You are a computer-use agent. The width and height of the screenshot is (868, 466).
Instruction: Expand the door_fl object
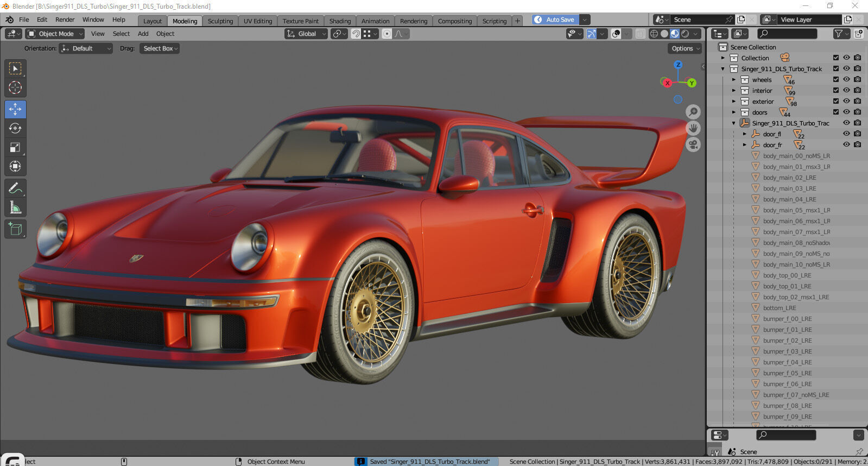coord(745,134)
